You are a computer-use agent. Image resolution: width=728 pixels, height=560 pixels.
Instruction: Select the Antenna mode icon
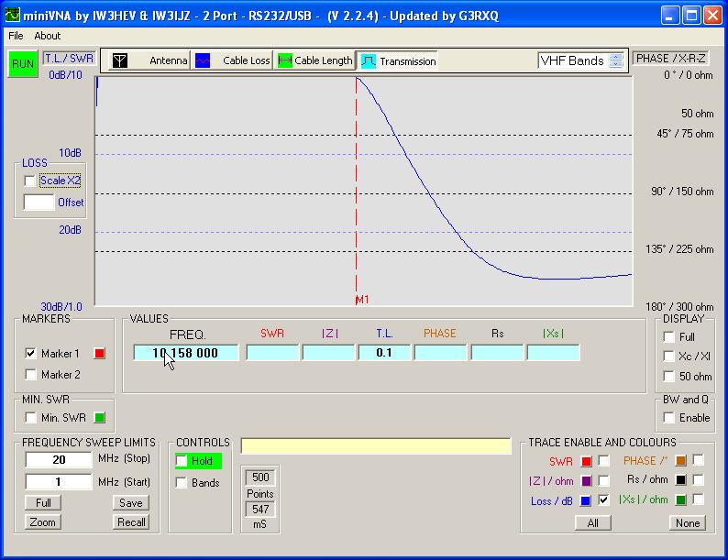(119, 60)
